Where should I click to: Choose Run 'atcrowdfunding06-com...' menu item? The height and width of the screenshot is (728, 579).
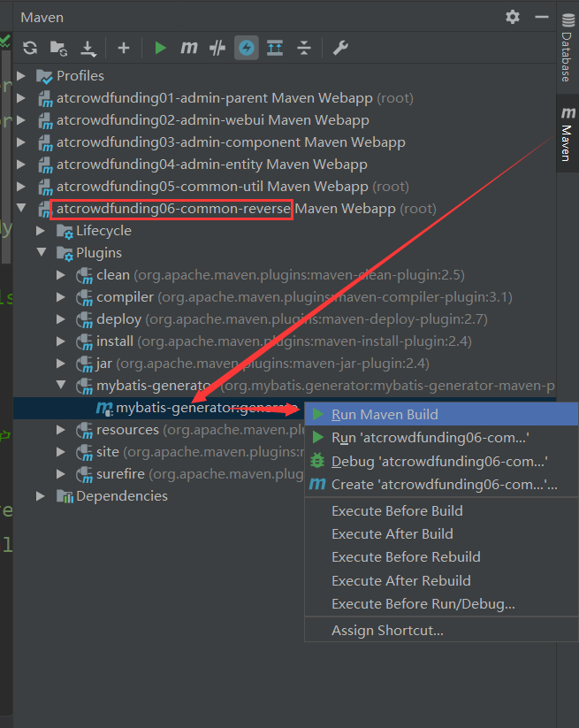[x=441, y=437]
